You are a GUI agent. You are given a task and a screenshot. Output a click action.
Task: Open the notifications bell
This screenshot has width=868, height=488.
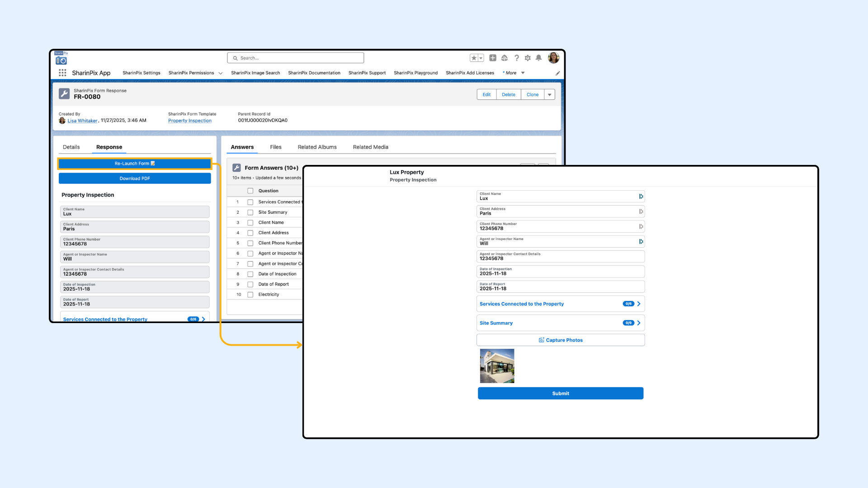click(538, 58)
